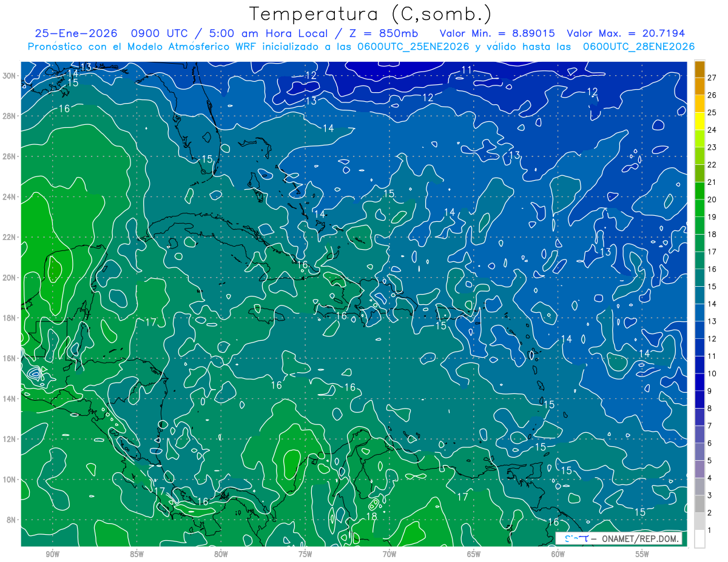Click the "Valor Max. = 20.7194" text

click(x=626, y=33)
